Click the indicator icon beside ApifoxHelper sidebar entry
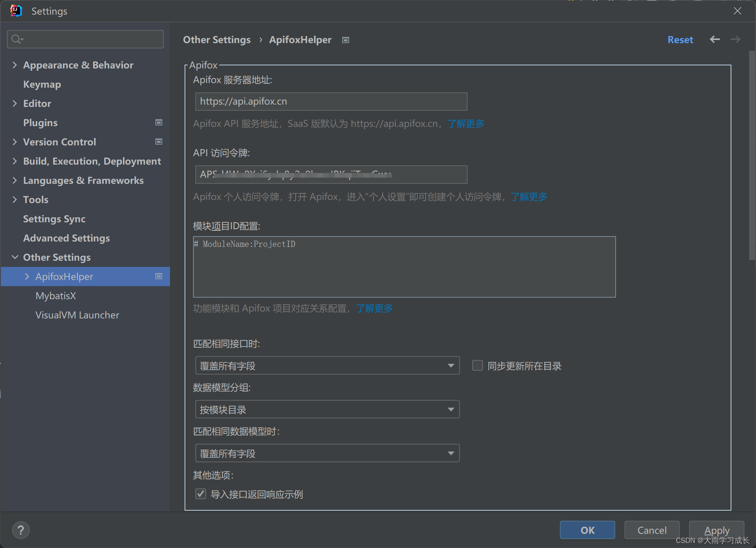The width and height of the screenshot is (756, 548). [158, 276]
